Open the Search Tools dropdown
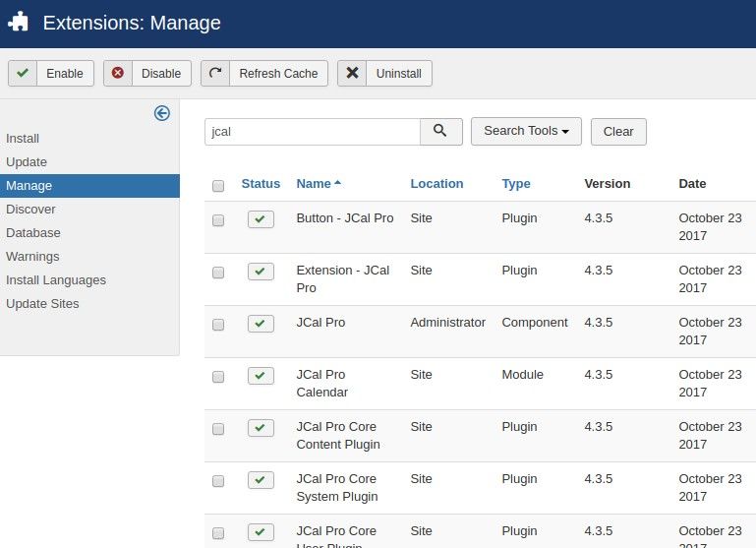The image size is (756, 548). tap(526, 131)
